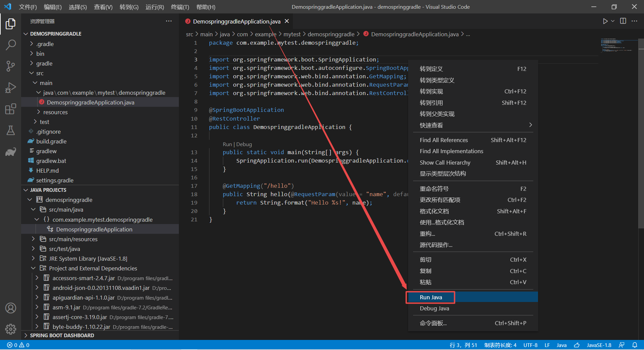644x350 pixels.
Task: Select the build.gradle file
Action: 100,141
